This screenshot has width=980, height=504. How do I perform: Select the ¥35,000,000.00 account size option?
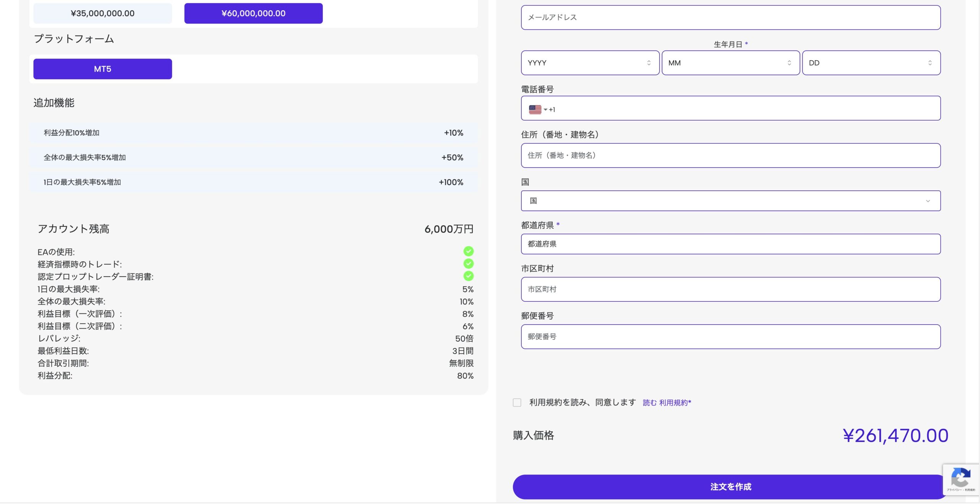103,13
